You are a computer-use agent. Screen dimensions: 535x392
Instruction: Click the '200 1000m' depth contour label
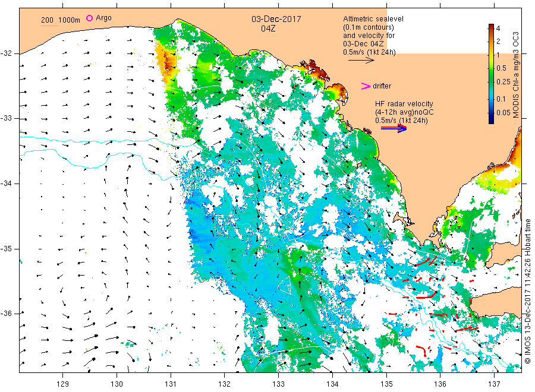61,20
